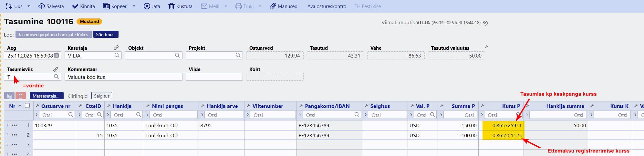Expand the Kopeeri dropdown arrow
Image resolution: width=644 pixels, height=156 pixels.
(x=134, y=6)
